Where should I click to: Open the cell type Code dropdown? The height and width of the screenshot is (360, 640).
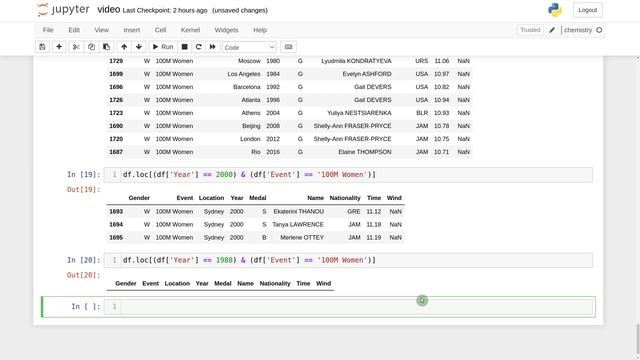point(249,47)
